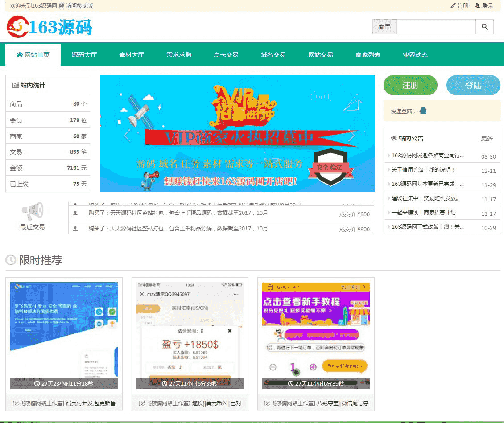The image size is (504, 423).
Task: Open the 域名交易 section
Action: pyautogui.click(x=273, y=54)
